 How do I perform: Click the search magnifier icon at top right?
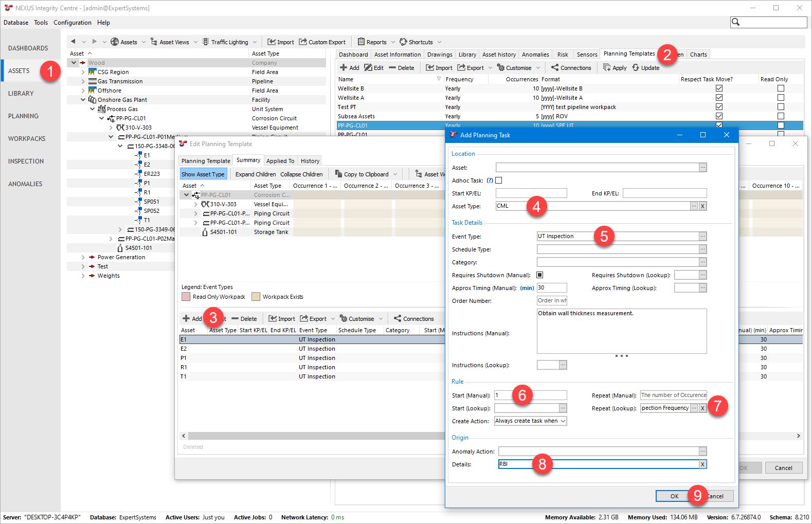click(736, 22)
